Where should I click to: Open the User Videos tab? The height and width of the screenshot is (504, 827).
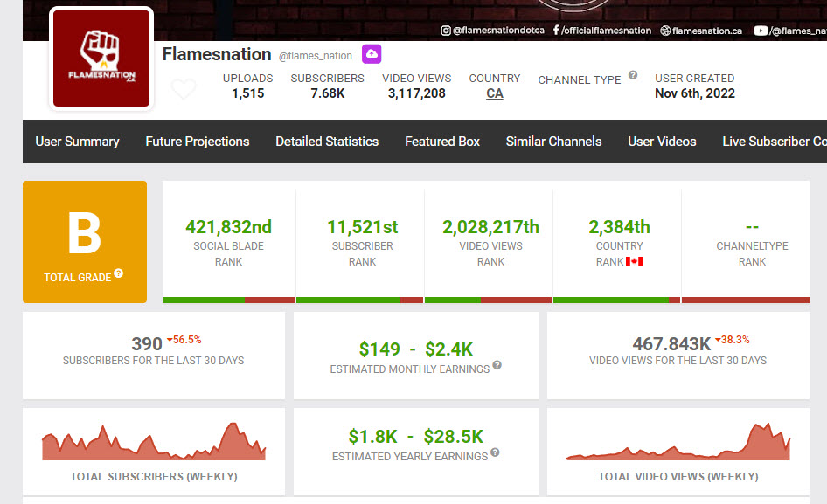[x=662, y=142]
